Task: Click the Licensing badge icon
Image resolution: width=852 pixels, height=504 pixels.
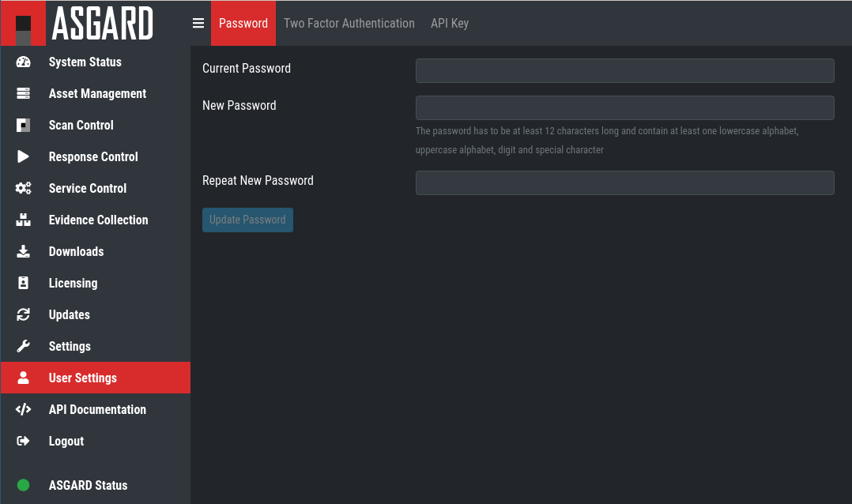Action: pyautogui.click(x=24, y=283)
